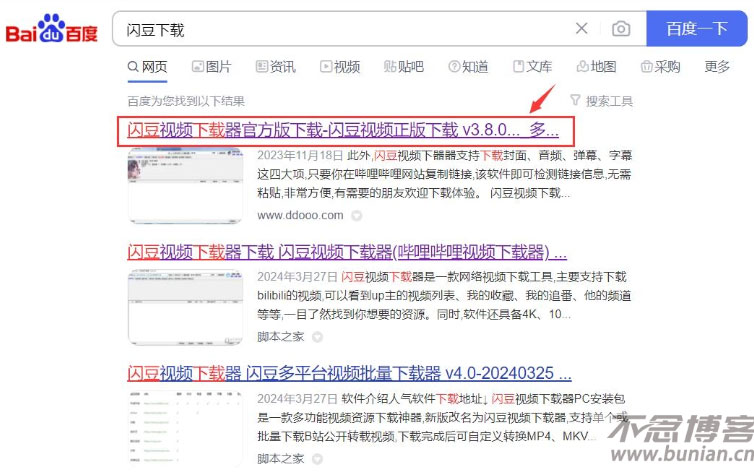754x474 pixels.
Task: Click the 视频 tab play icon
Action: coord(326,66)
